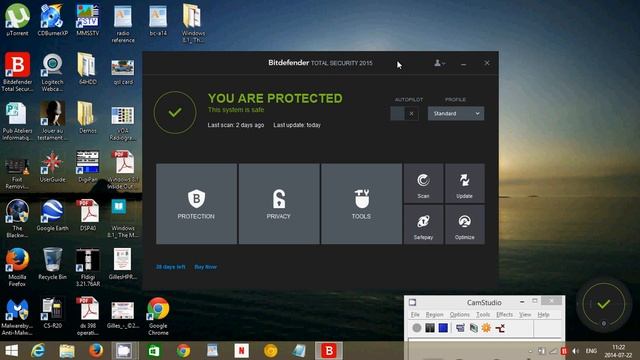Select the Google Earth desktop icon
The height and width of the screenshot is (360, 640).
[52, 215]
